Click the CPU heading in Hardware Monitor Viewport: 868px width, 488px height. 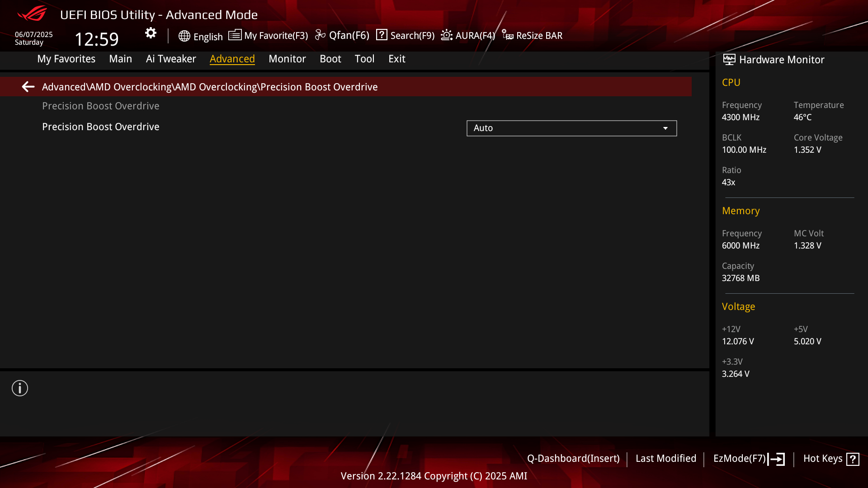pyautogui.click(x=731, y=83)
